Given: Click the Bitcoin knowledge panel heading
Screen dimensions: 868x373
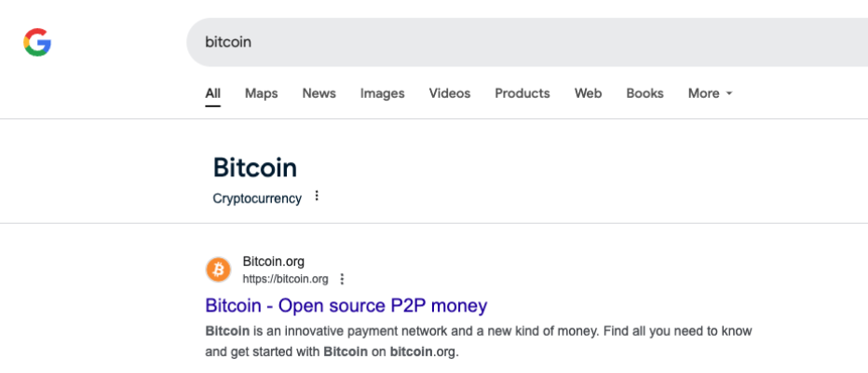Looking at the screenshot, I should [255, 167].
